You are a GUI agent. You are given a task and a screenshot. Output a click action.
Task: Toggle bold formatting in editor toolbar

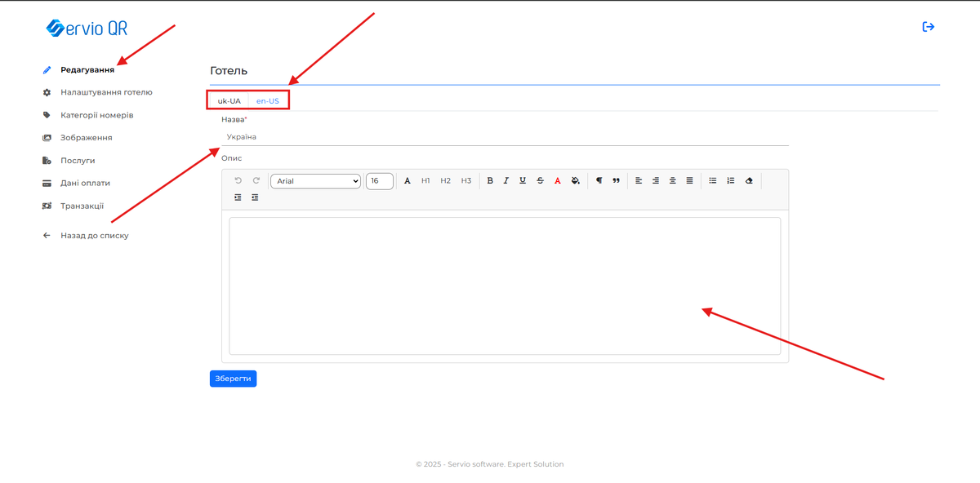(490, 181)
